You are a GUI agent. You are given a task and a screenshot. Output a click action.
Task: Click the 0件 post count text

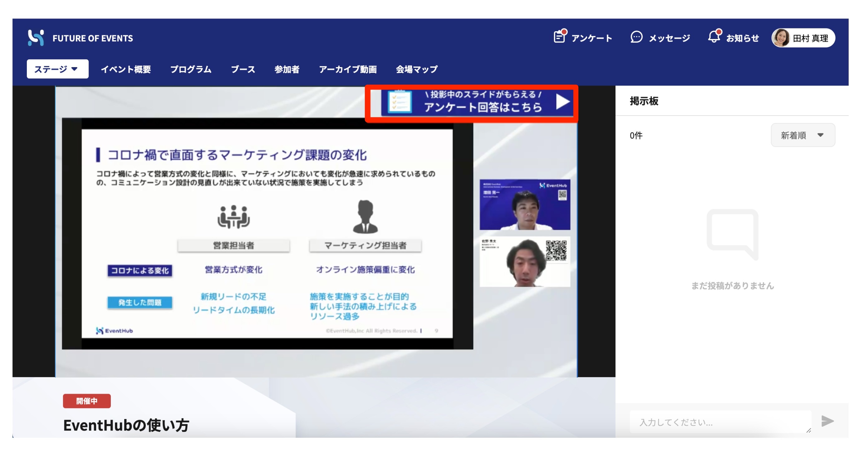tap(636, 136)
